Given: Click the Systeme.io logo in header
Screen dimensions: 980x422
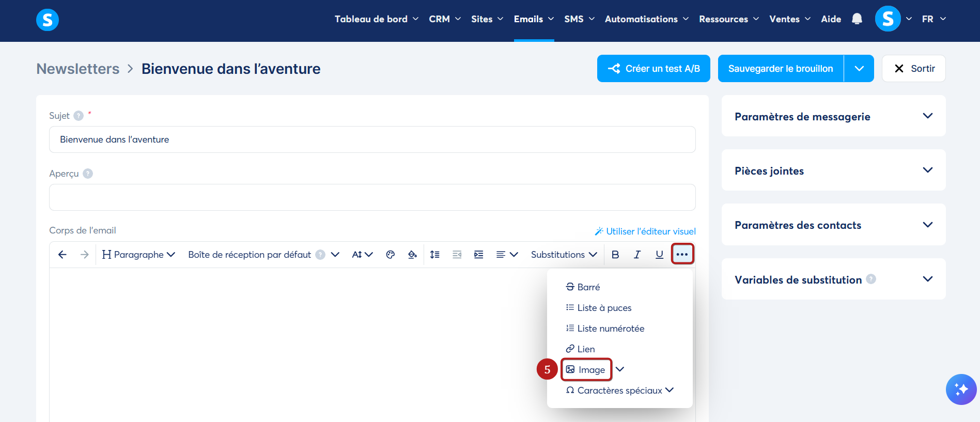Looking at the screenshot, I should tap(48, 20).
